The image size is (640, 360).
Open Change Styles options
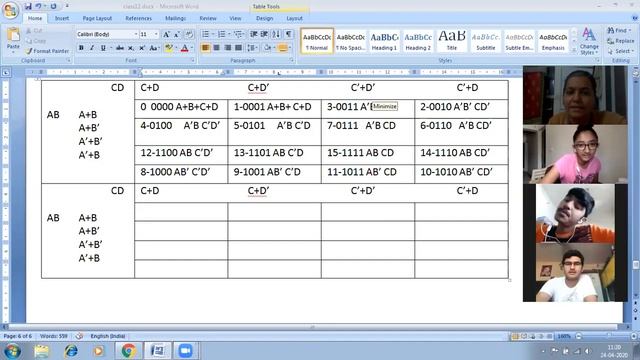click(589, 41)
